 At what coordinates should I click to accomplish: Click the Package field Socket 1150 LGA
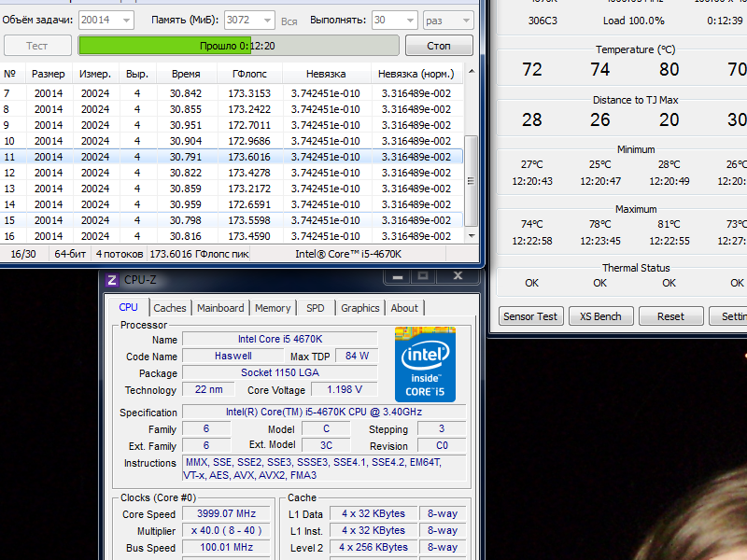click(280, 372)
